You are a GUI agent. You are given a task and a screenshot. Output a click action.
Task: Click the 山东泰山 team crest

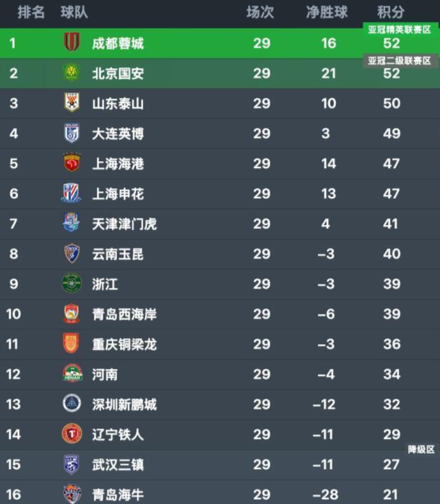(x=71, y=102)
